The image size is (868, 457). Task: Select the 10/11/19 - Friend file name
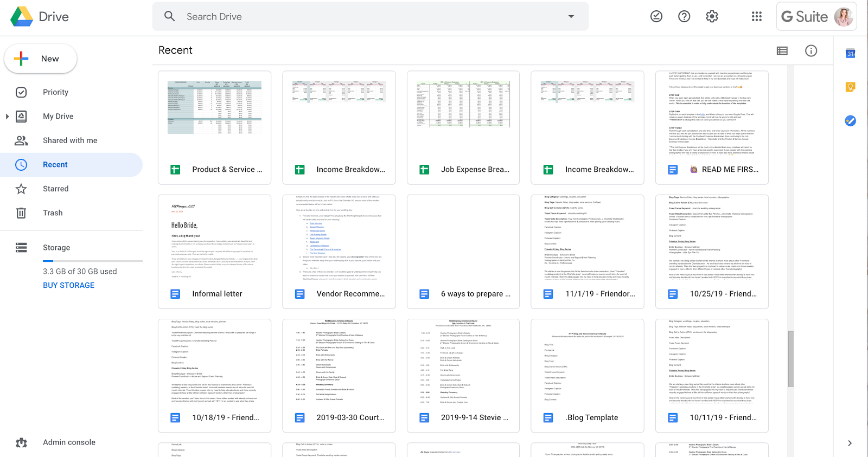tap(723, 418)
